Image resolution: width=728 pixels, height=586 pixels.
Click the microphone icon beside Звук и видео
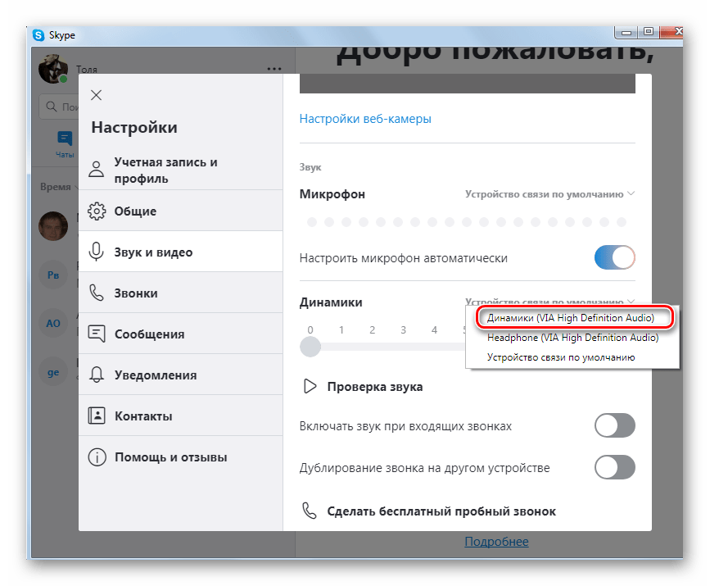(96, 252)
